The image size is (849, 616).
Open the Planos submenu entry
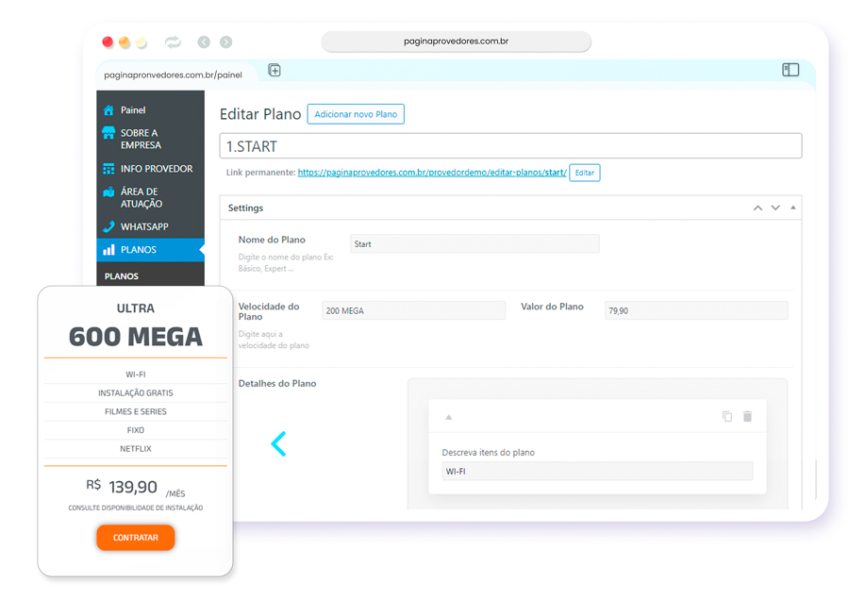(x=122, y=276)
